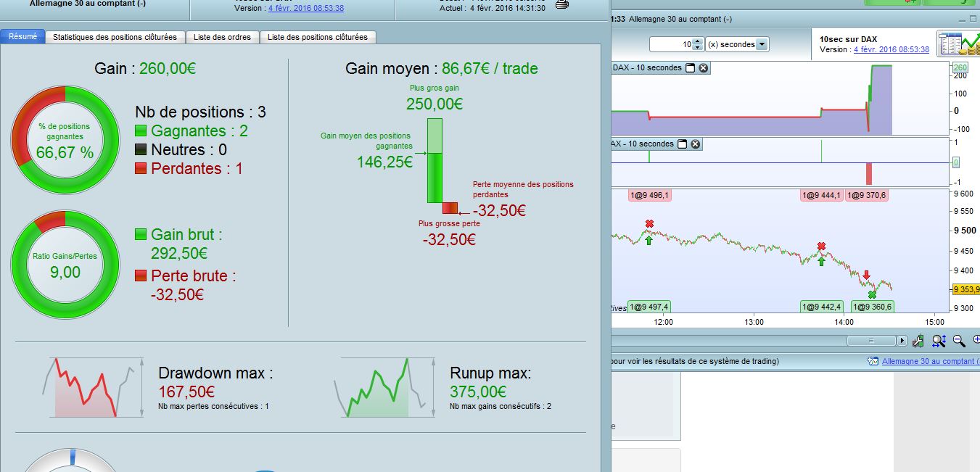Click the 146,25€ average winning gain value
This screenshot has width=980, height=472.
pos(384,162)
